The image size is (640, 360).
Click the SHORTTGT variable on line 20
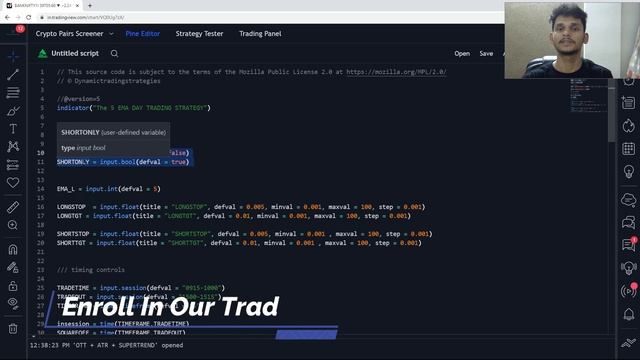71,243
